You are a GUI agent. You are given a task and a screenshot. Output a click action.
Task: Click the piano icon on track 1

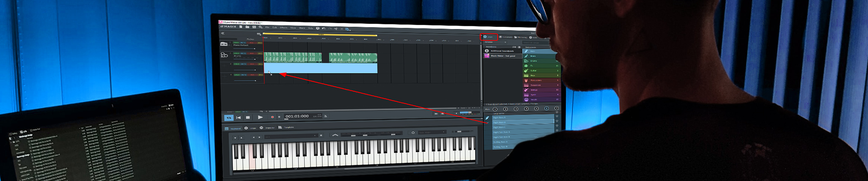click(224, 44)
